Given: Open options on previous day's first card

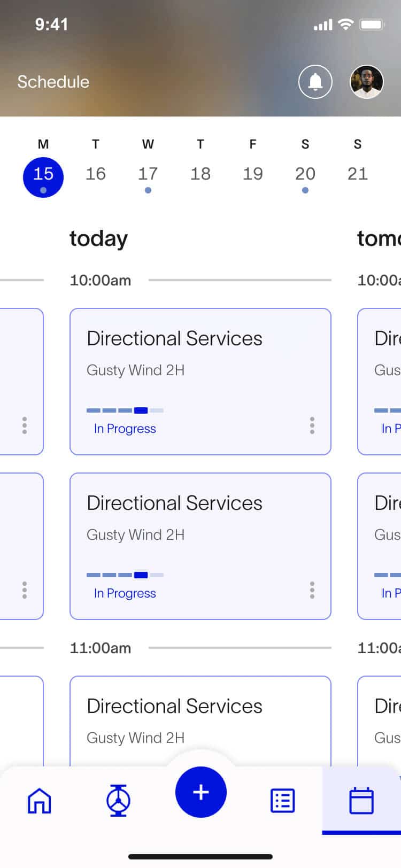Looking at the screenshot, I should (x=25, y=425).
